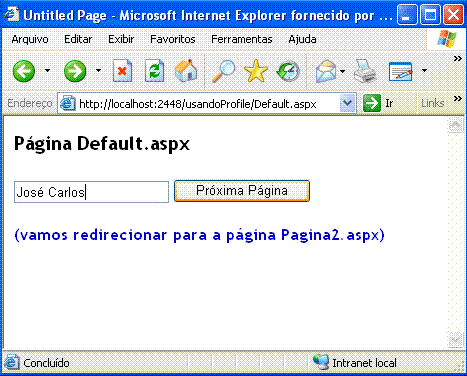
Task: Click the Edit page toolbar icon
Action: pyautogui.click(x=401, y=71)
